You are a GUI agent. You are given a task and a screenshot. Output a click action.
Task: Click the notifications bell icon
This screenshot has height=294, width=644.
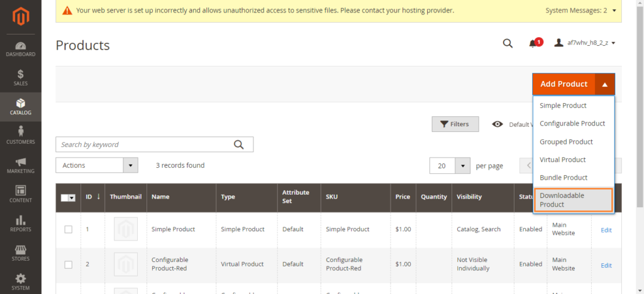pyautogui.click(x=534, y=43)
